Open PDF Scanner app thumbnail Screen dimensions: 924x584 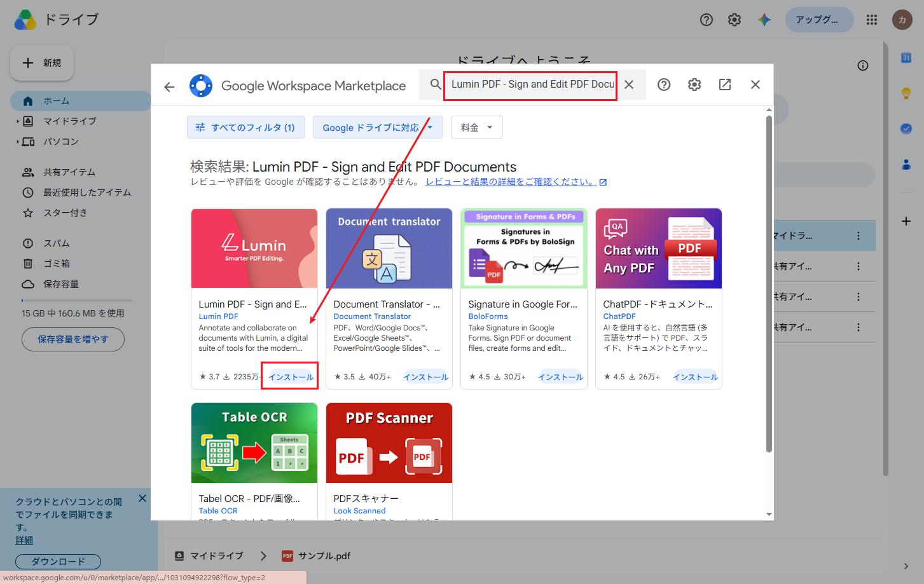[389, 443]
